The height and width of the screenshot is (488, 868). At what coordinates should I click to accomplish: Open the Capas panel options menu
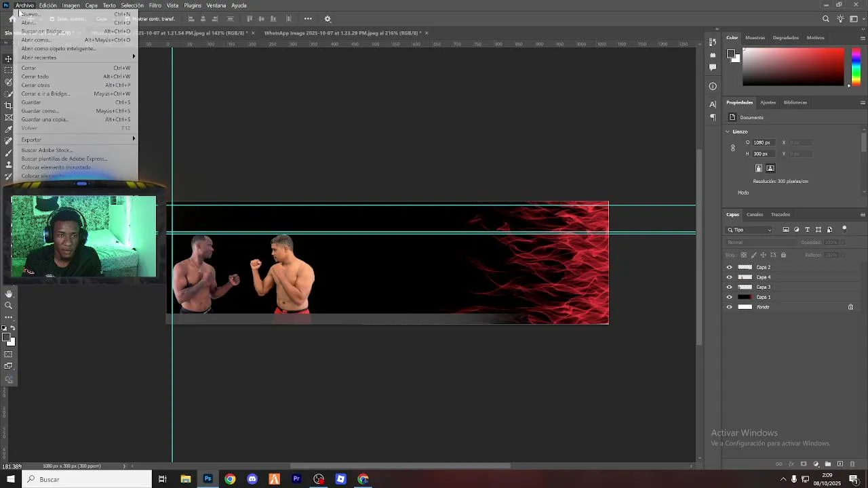(863, 215)
